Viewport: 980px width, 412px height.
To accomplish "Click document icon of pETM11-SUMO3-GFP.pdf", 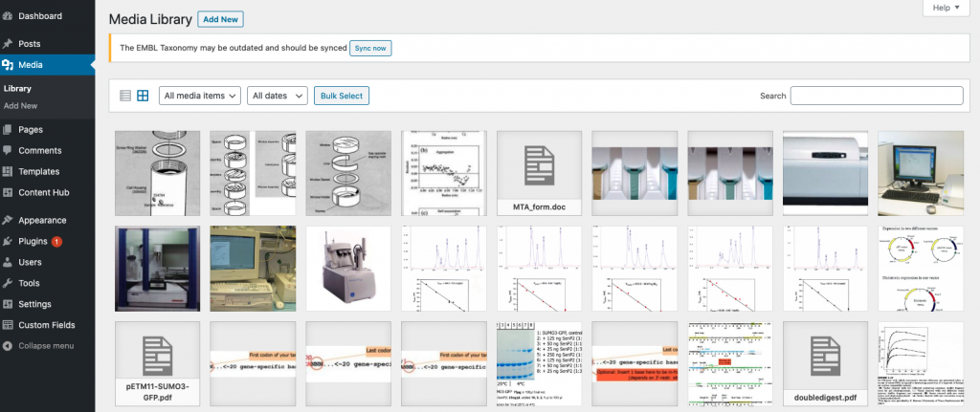I will coord(158,356).
